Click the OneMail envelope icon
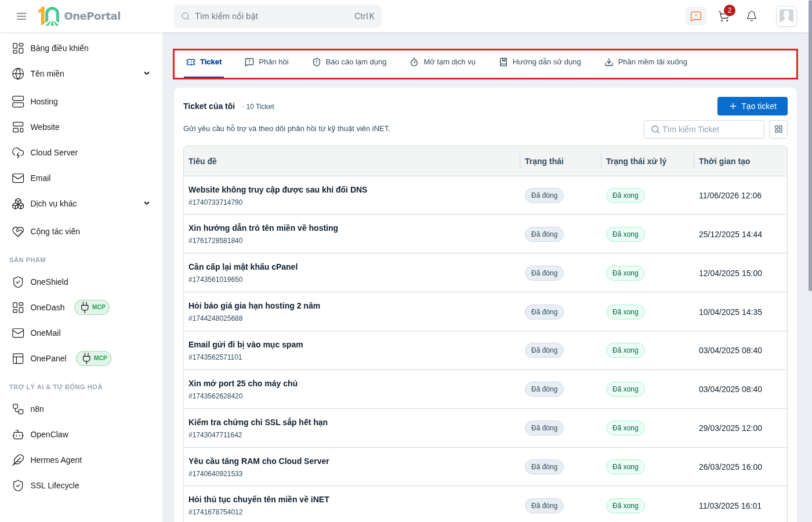This screenshot has width=812, height=522. [18, 333]
